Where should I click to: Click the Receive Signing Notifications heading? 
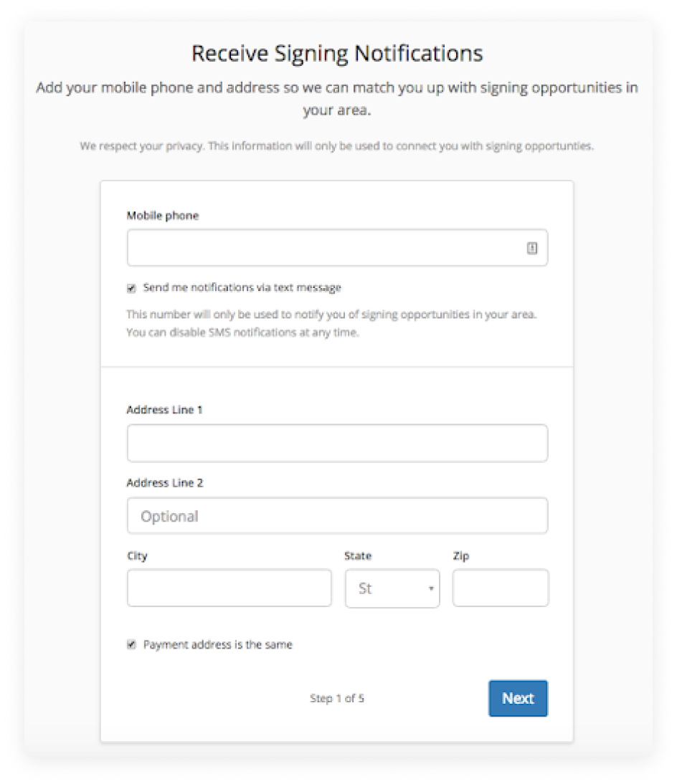pyautogui.click(x=337, y=53)
